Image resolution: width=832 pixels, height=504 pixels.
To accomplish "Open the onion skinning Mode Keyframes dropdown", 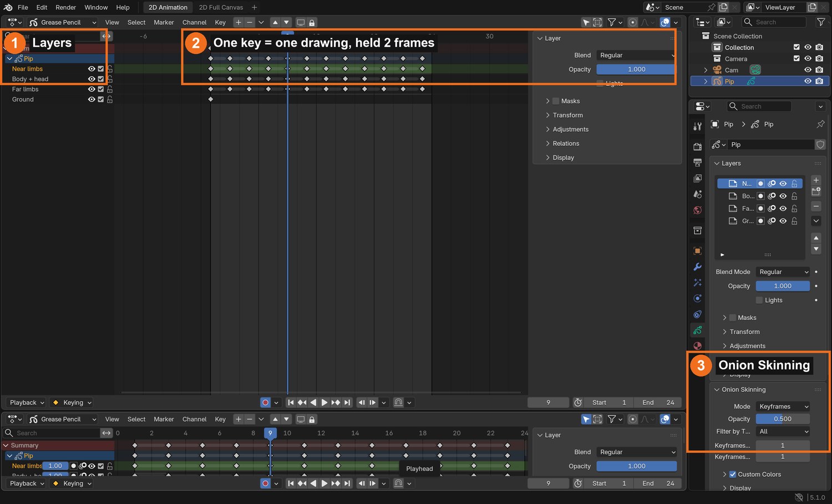I will click(x=783, y=406).
